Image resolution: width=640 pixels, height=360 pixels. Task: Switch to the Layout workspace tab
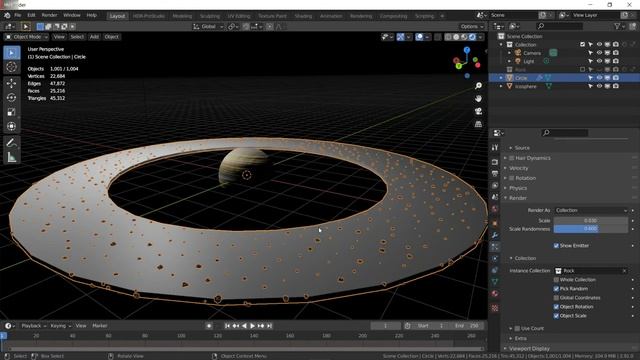117,16
